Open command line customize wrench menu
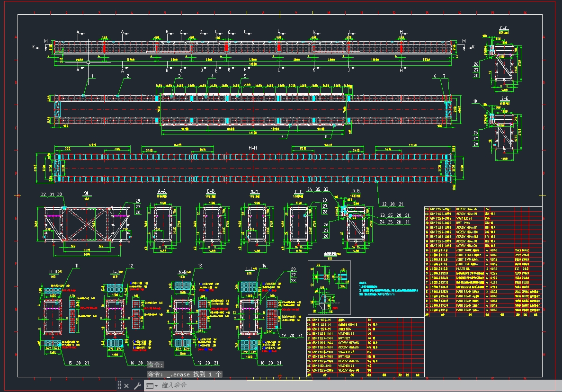This screenshot has height=392, width=562. click(137, 386)
